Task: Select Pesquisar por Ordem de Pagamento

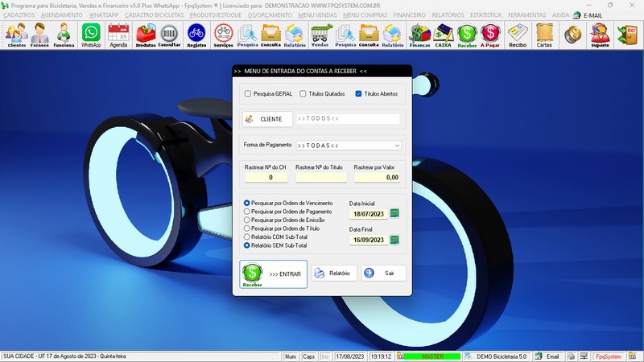Action: point(247,212)
